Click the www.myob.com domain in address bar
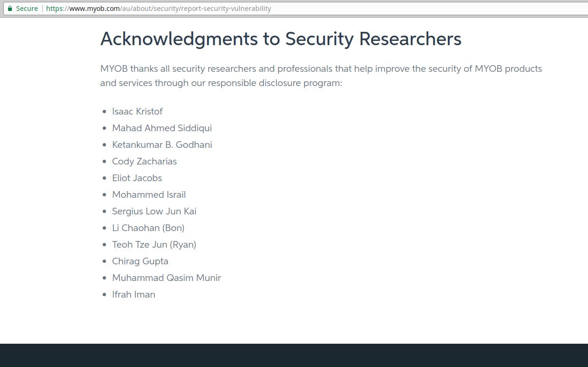The width and height of the screenshot is (588, 367). 95,9
